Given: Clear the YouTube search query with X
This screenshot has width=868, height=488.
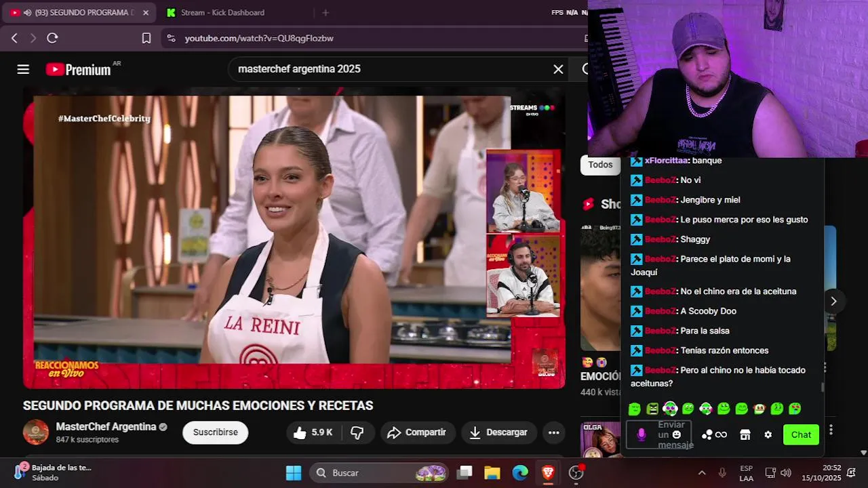Looking at the screenshot, I should coord(558,69).
